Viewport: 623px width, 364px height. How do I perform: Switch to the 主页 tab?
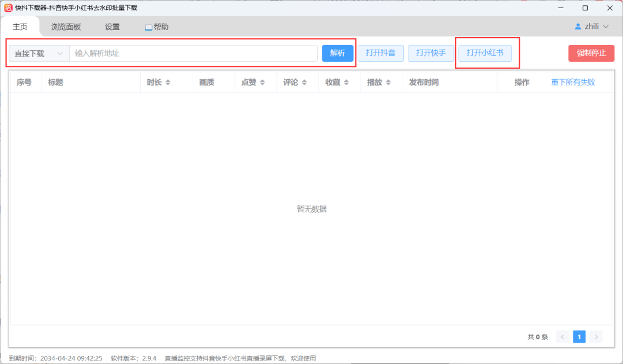[20, 27]
